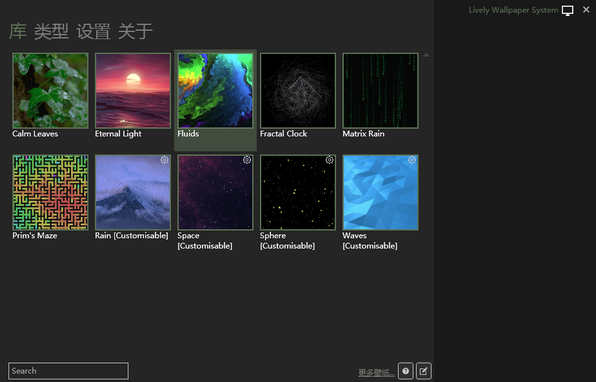Follow the 更多壁纸 link
The width and height of the screenshot is (596, 382).
[376, 372]
